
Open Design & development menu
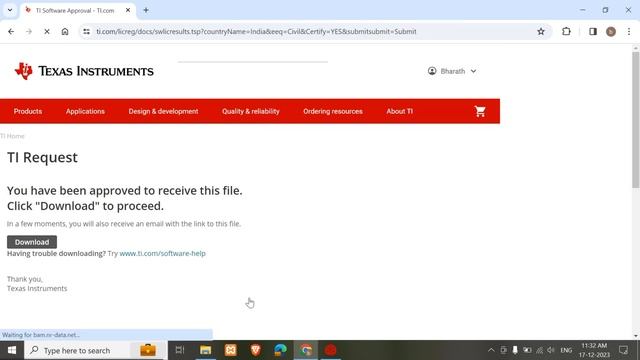(x=163, y=111)
